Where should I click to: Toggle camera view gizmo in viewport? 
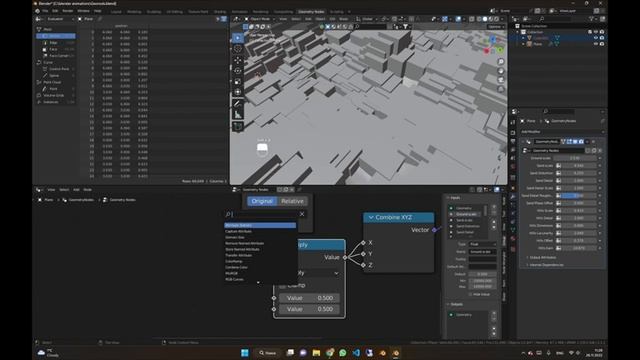(501, 80)
